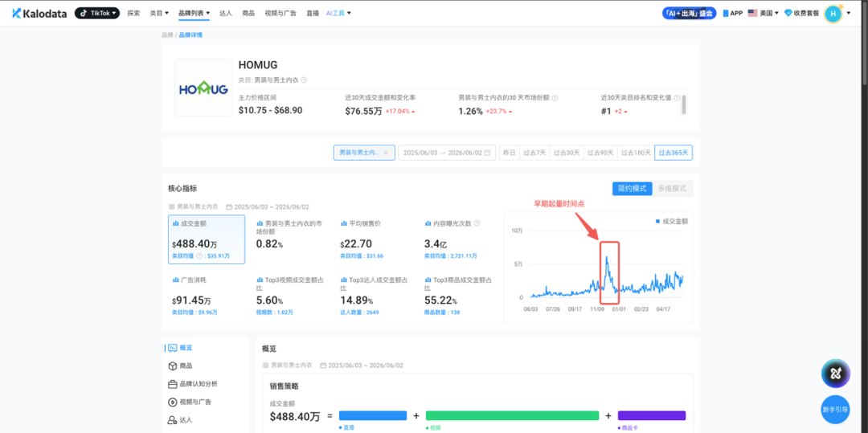Go to the 探索 menu item
Image resolution: width=868 pixels, height=433 pixels.
click(x=133, y=13)
